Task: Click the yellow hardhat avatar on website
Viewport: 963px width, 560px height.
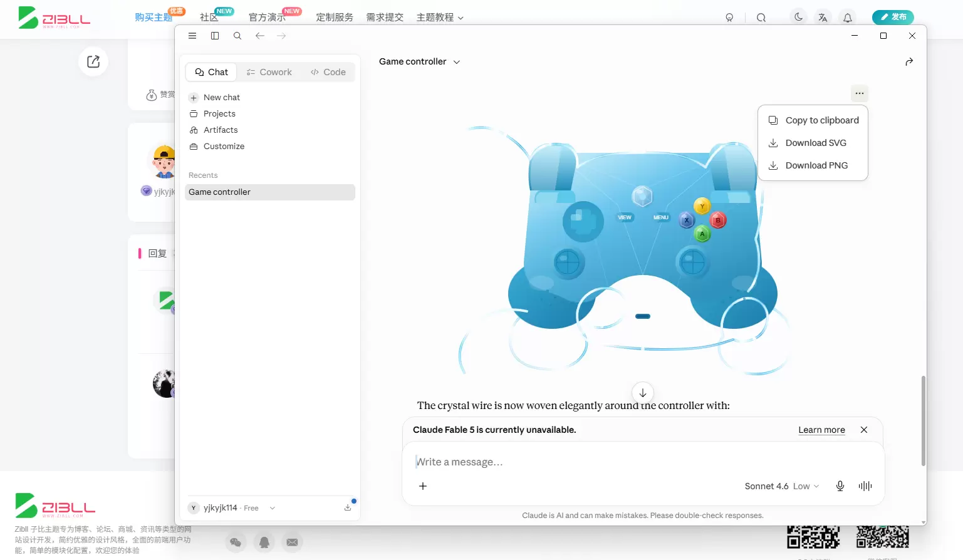Action: [x=164, y=161]
